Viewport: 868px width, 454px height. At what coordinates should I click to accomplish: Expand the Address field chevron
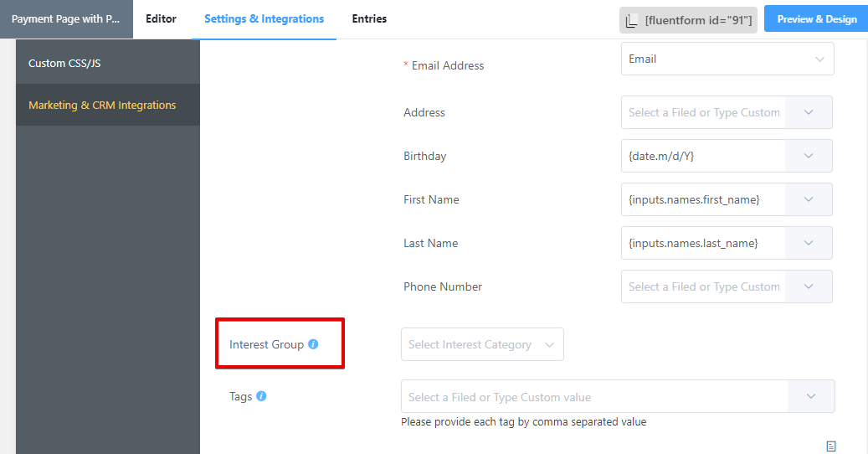click(x=809, y=112)
